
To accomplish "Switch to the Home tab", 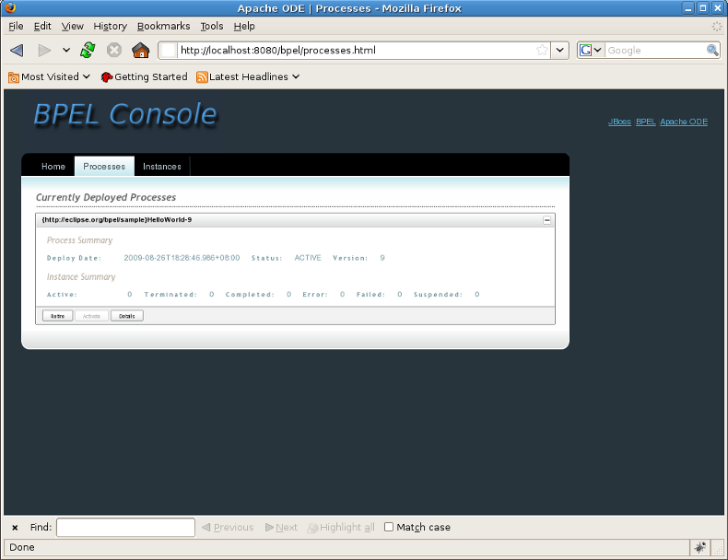I will [x=53, y=166].
